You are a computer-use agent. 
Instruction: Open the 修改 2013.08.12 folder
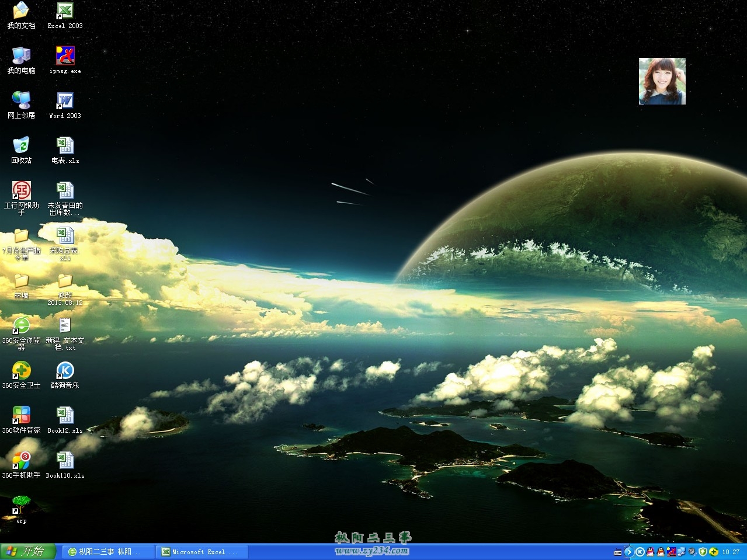pyautogui.click(x=65, y=288)
